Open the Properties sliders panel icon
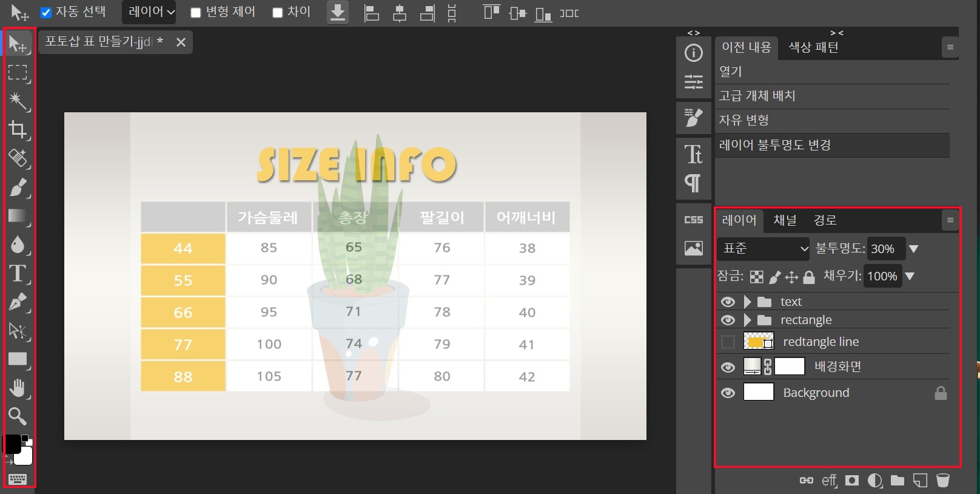The width and height of the screenshot is (980, 494). 694,82
